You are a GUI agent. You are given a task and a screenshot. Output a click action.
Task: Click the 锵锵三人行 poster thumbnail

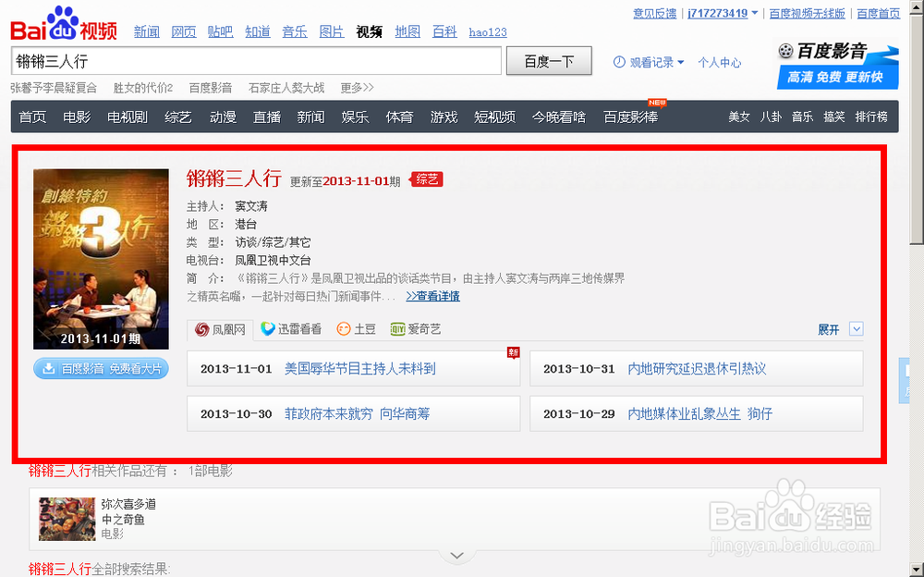(100, 254)
